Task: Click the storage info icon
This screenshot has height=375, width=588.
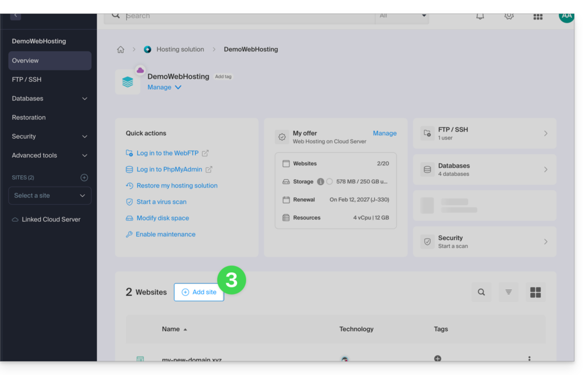Action: (320, 182)
